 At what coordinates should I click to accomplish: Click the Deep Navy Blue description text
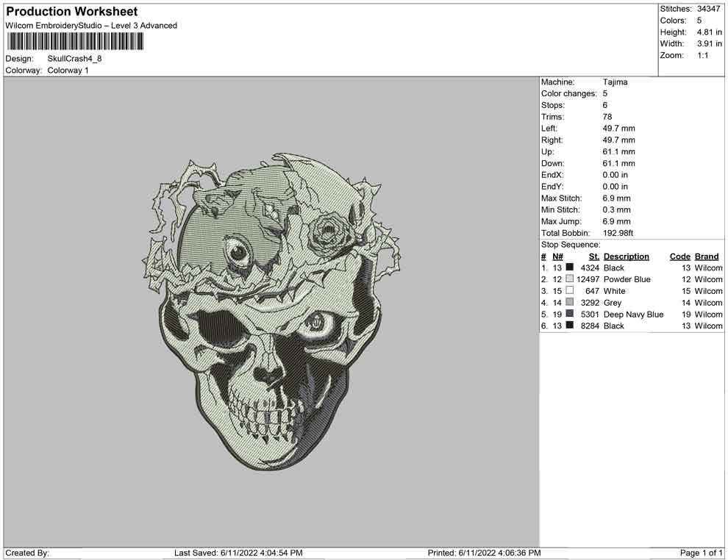[x=633, y=314]
